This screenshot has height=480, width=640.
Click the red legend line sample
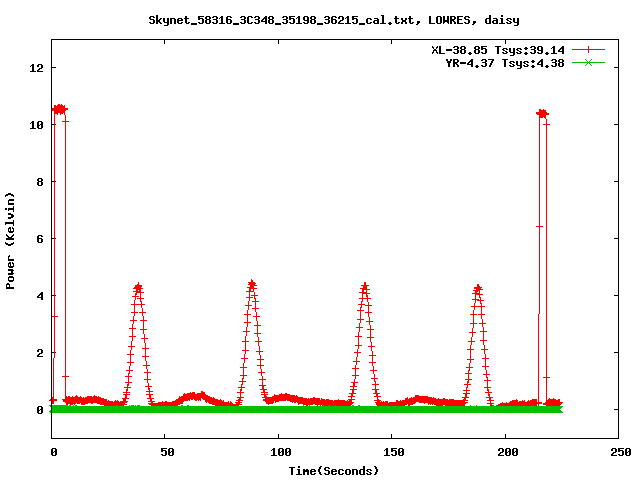[588, 50]
